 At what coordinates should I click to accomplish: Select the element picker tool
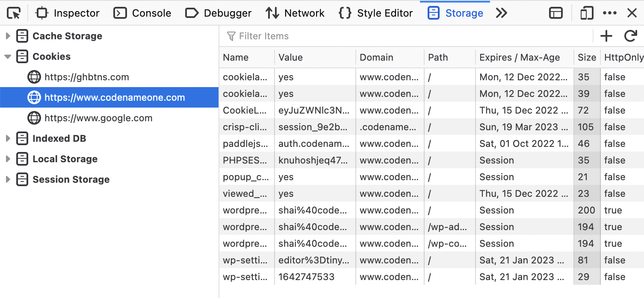[x=13, y=13]
